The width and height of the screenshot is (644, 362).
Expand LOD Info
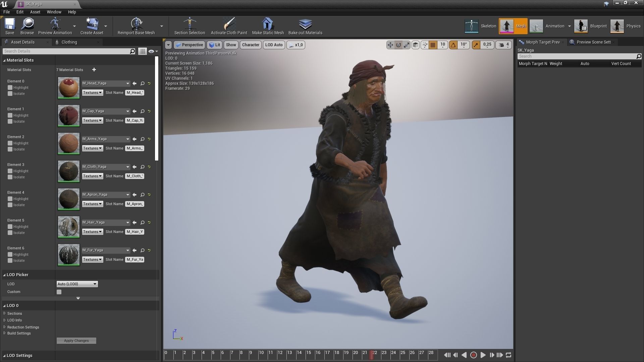(5, 320)
